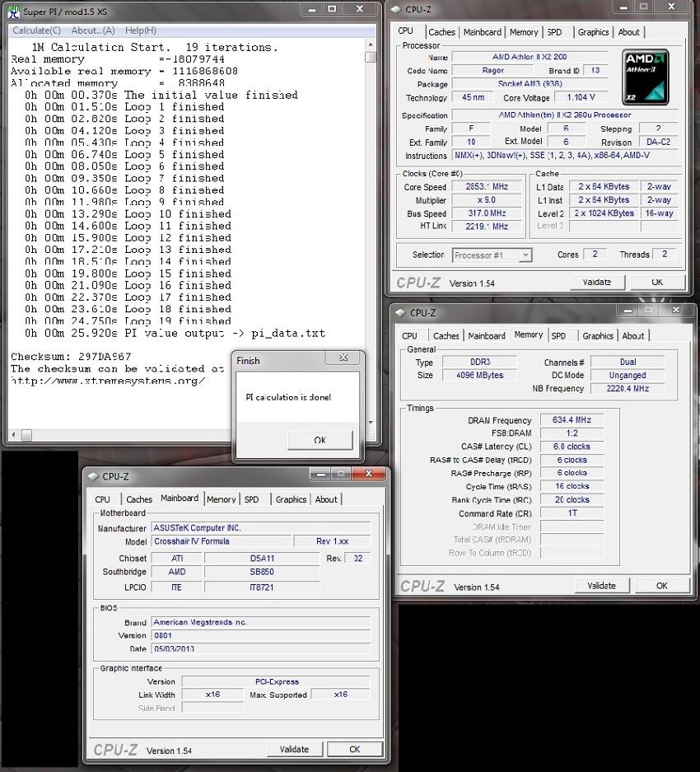Click the Code Name value Regor
The height and width of the screenshot is (772, 700).
[x=492, y=70]
